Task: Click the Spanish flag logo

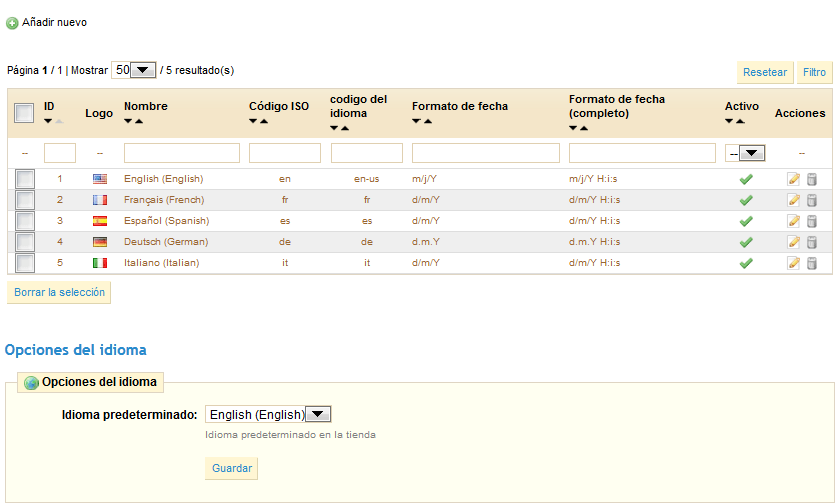Action: pos(100,221)
